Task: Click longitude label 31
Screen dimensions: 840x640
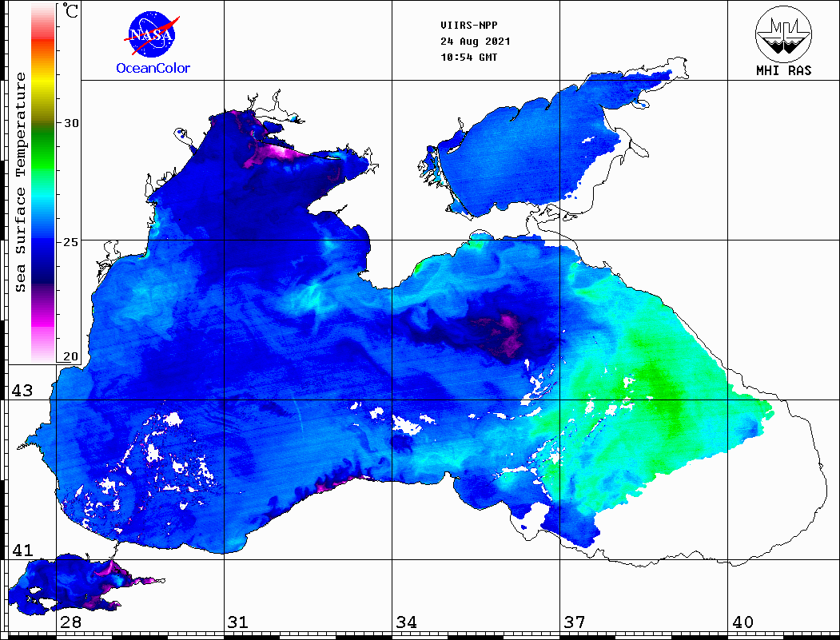Action: (x=238, y=622)
